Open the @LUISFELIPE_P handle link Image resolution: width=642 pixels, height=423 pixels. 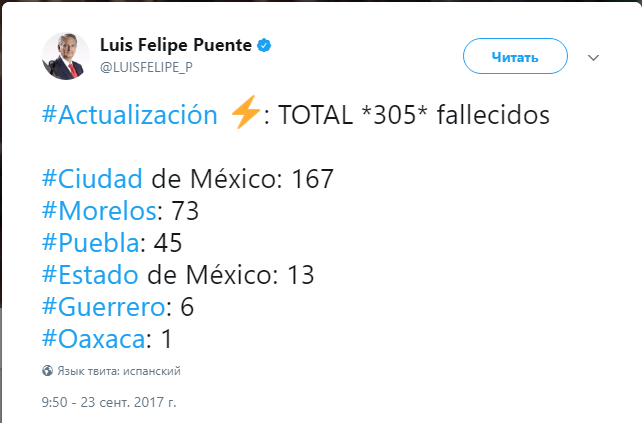(144, 66)
